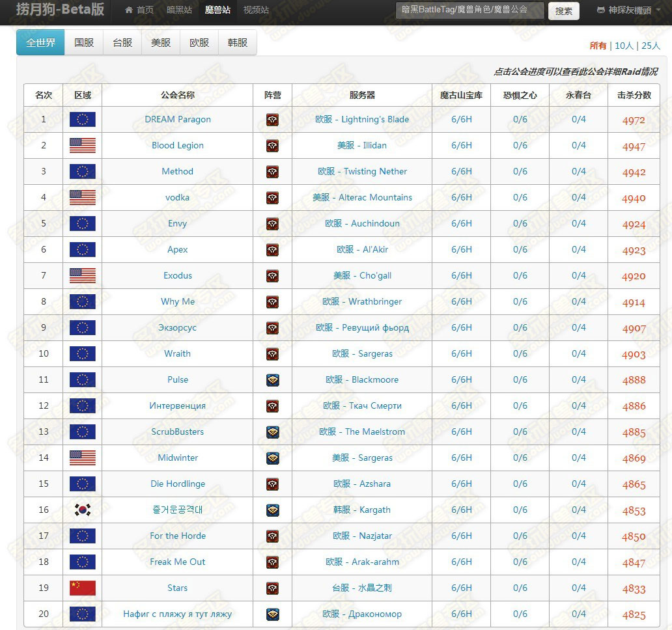Click the US flag in vodka row
This screenshot has width=672, height=630.
click(x=82, y=197)
